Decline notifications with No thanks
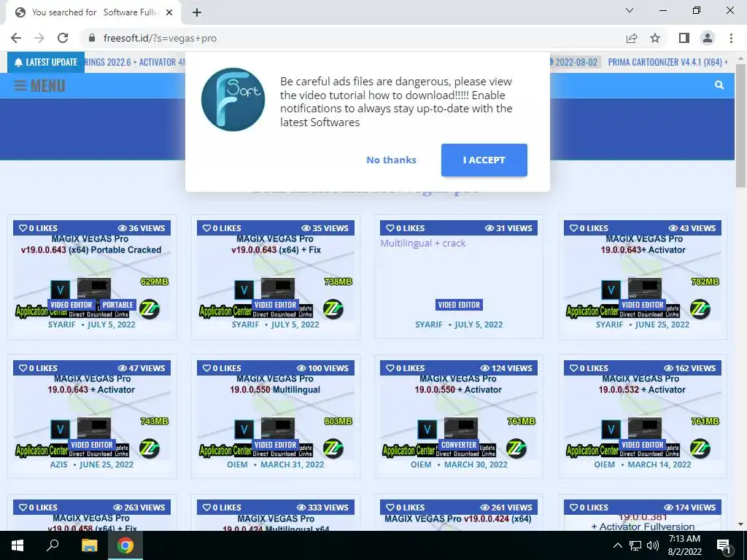Viewport: 747px width, 560px height. (391, 160)
